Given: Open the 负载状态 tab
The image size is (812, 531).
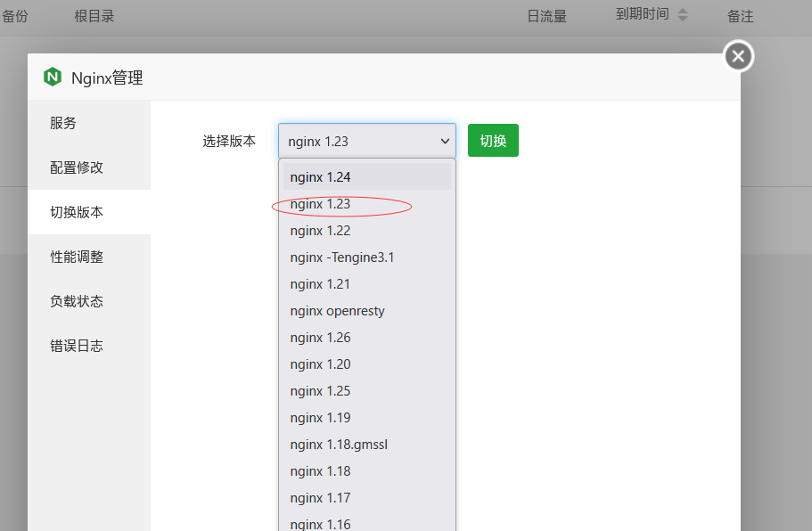Looking at the screenshot, I should pyautogui.click(x=89, y=301).
